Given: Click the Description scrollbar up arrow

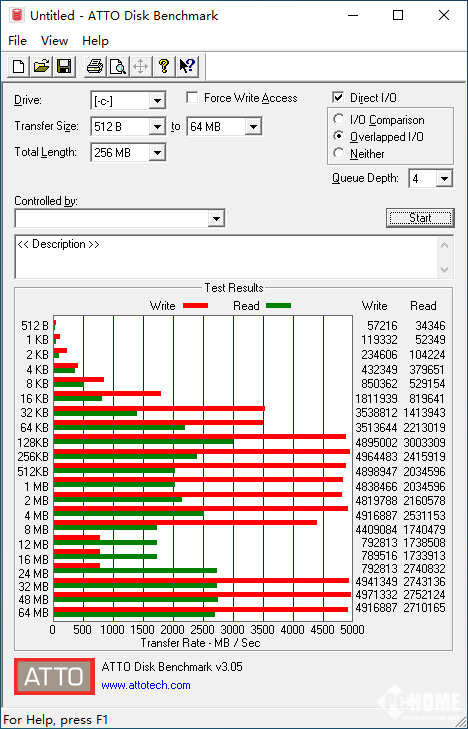Looking at the screenshot, I should point(445,245).
